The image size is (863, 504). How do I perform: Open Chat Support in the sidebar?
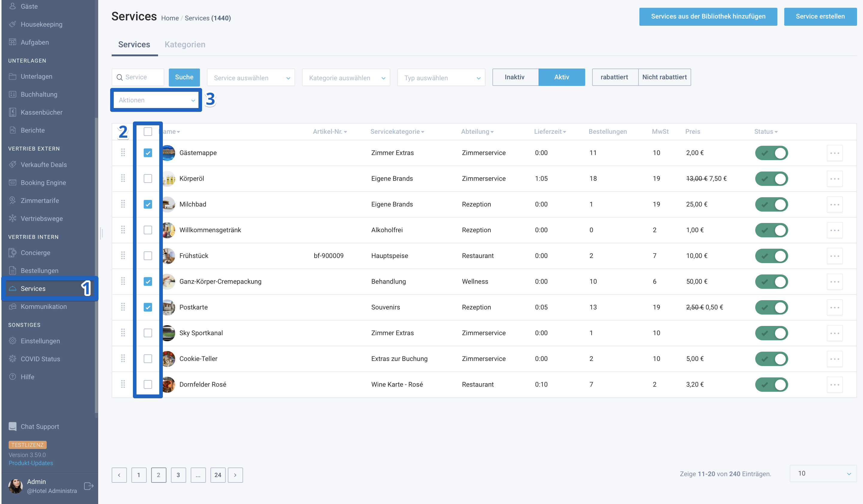tap(40, 426)
